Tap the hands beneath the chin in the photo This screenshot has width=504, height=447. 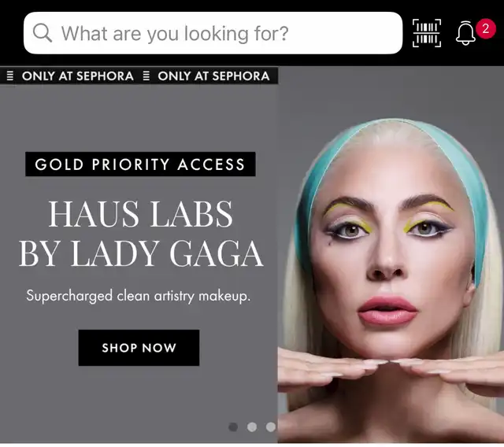(x=391, y=369)
